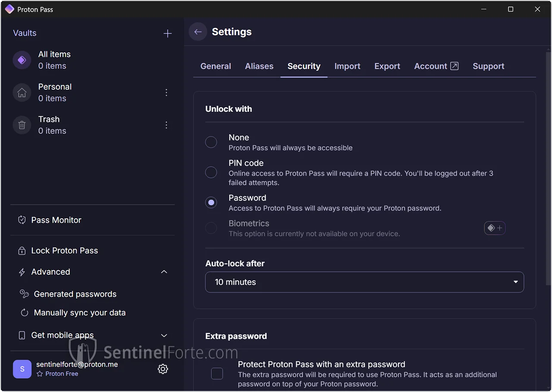Expand the Get mobile apps chevron

(164, 336)
